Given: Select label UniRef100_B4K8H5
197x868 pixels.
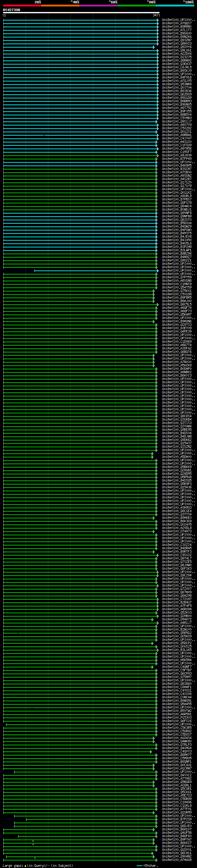Looking at the screenshot, I should (x=177, y=165).
